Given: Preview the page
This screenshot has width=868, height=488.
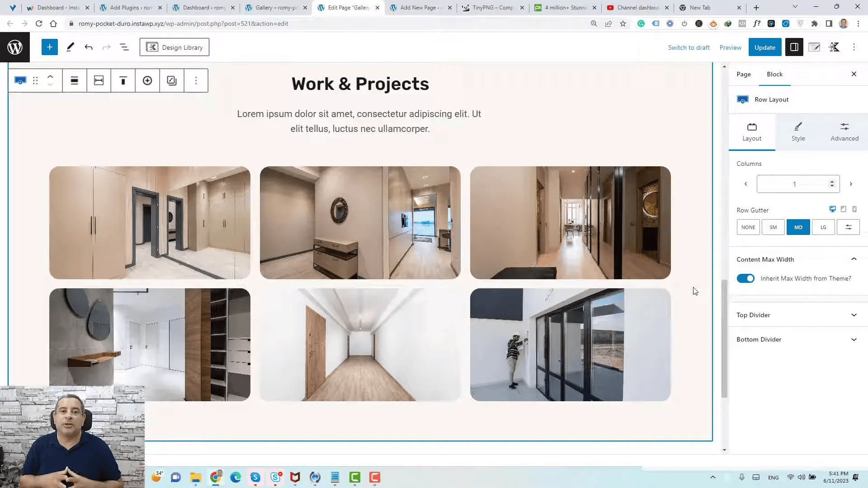Looking at the screenshot, I should pos(730,47).
